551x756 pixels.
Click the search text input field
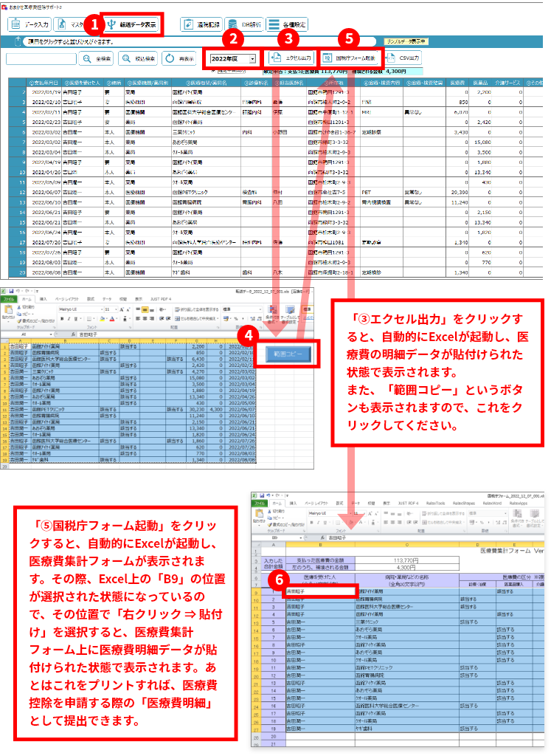click(40, 58)
